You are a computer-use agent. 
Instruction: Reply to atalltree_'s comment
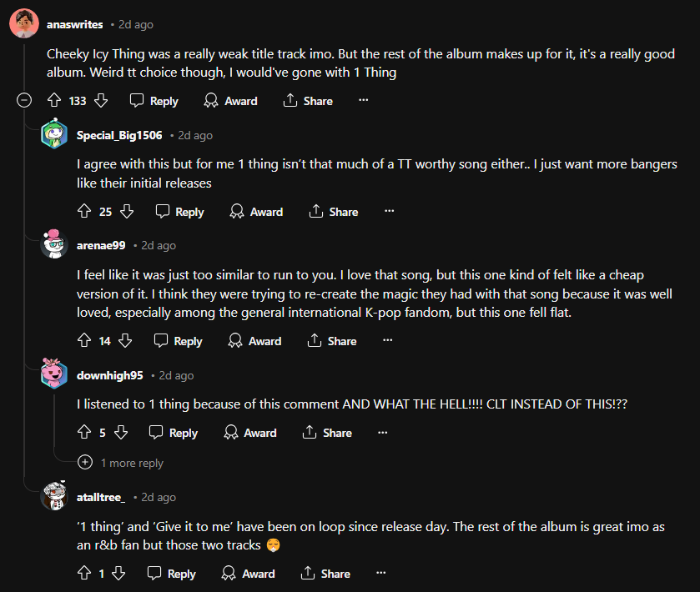point(171,574)
